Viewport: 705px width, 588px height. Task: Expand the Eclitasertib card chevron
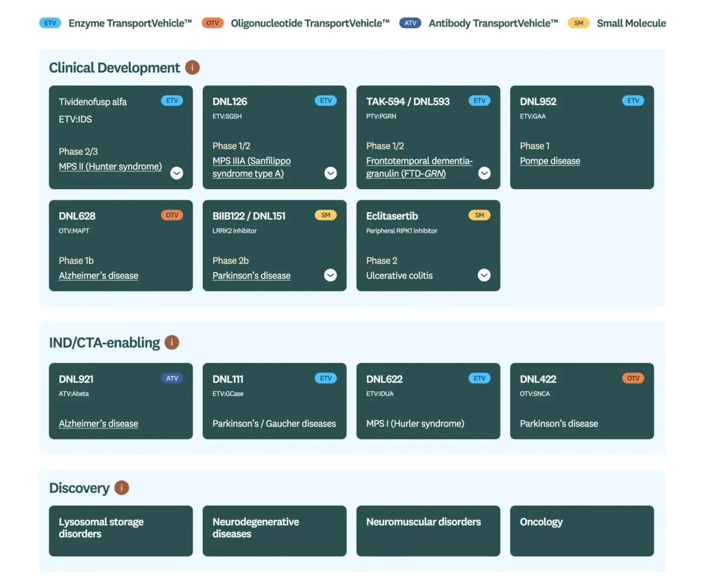point(484,275)
